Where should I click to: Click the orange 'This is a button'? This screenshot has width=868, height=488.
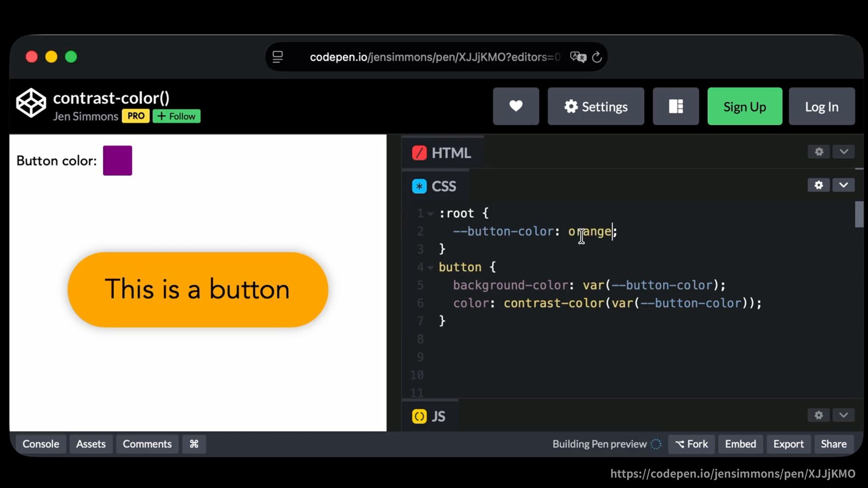198,290
